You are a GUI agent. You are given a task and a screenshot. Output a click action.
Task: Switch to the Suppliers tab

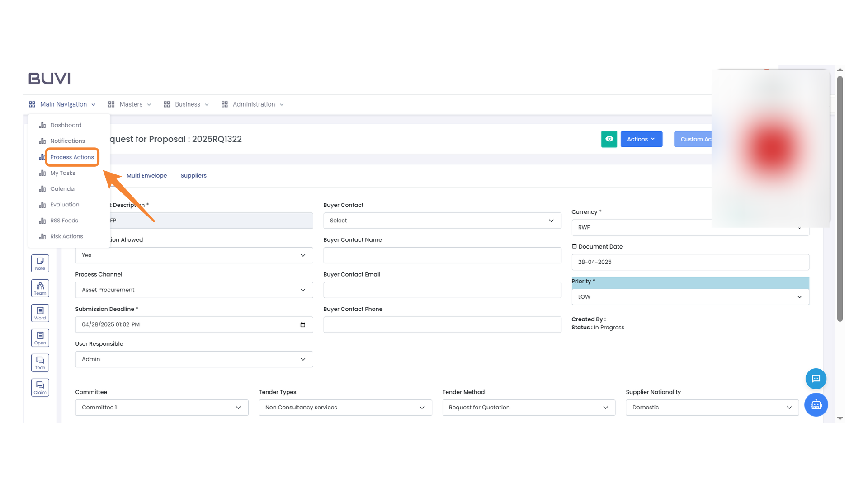click(193, 175)
